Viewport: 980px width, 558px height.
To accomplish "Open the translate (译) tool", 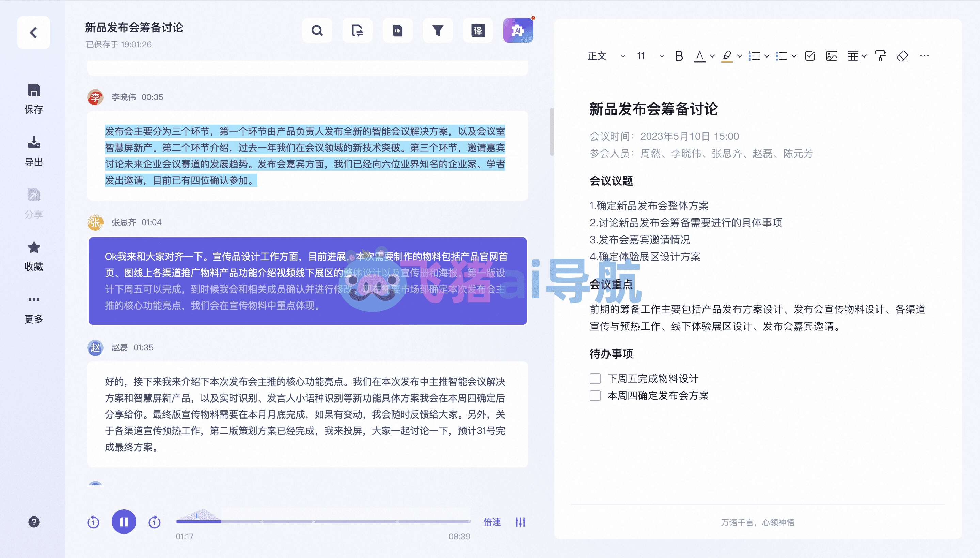I will 478,30.
